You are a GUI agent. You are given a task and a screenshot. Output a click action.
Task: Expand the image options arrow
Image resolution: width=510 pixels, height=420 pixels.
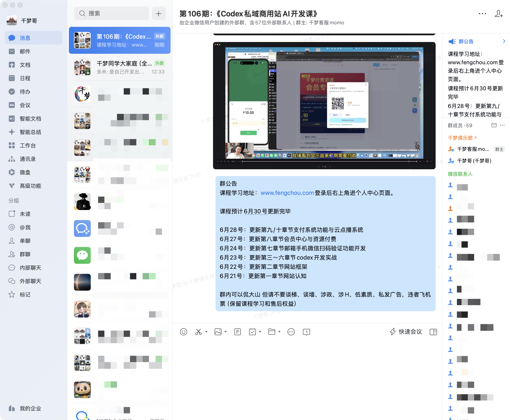(226, 332)
